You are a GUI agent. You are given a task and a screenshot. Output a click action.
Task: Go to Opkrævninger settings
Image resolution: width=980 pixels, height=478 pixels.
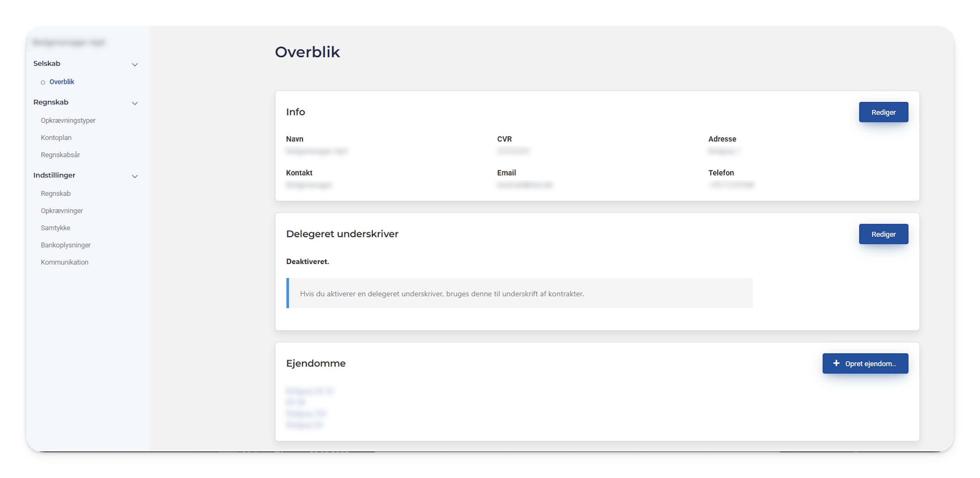(x=61, y=211)
